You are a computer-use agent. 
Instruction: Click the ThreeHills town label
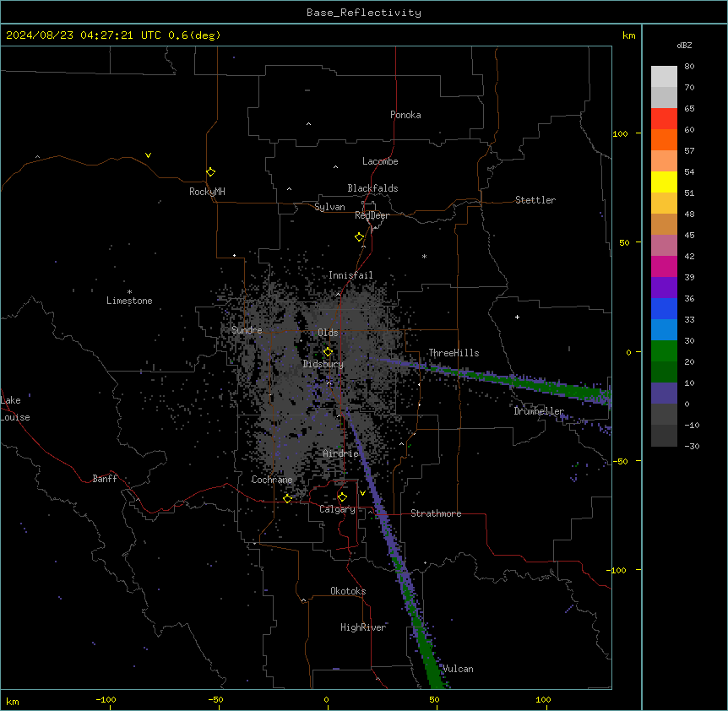(454, 353)
